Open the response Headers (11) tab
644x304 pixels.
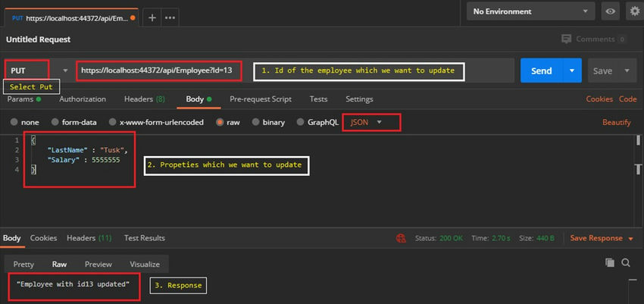(89, 238)
